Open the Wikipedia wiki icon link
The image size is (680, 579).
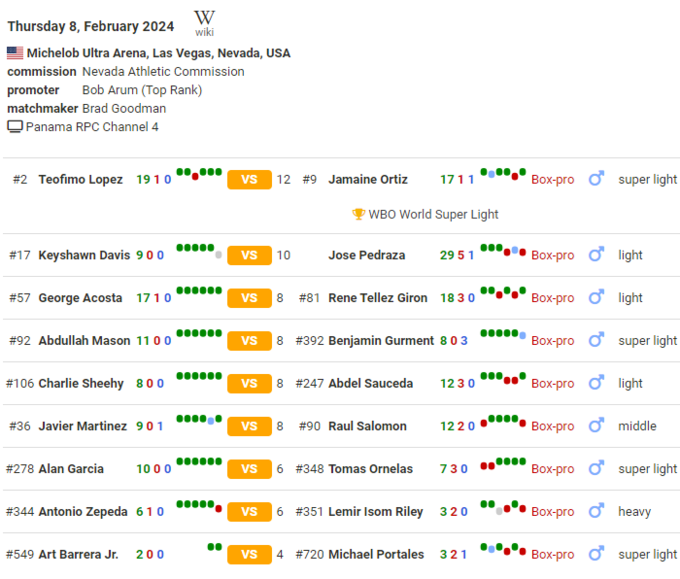point(205,22)
